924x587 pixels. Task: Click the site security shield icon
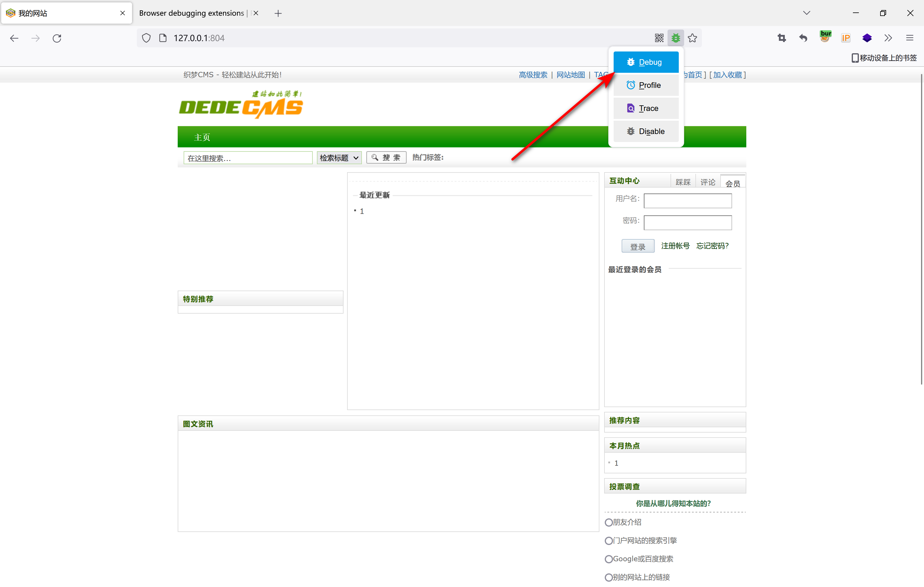point(146,38)
